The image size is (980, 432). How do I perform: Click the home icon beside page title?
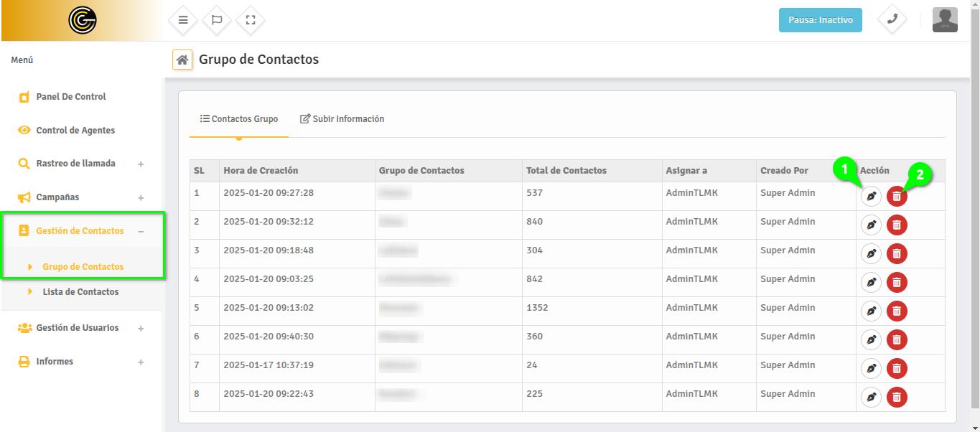182,60
